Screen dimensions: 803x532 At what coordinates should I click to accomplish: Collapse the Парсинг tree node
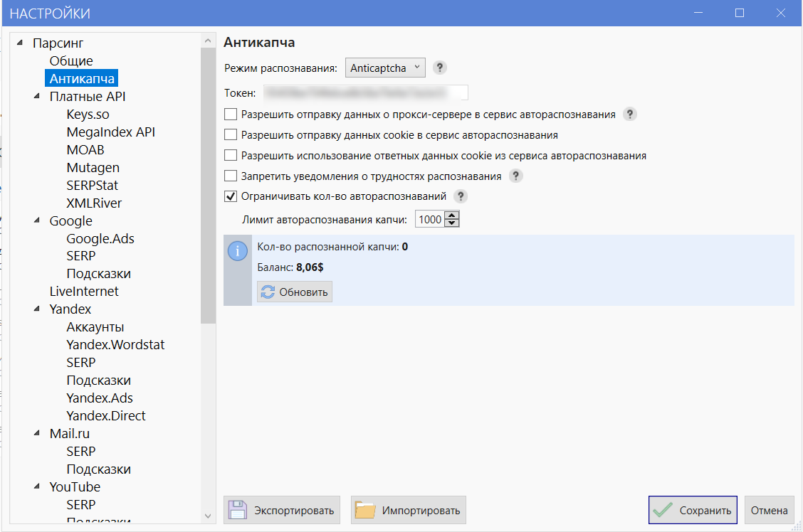(x=20, y=43)
